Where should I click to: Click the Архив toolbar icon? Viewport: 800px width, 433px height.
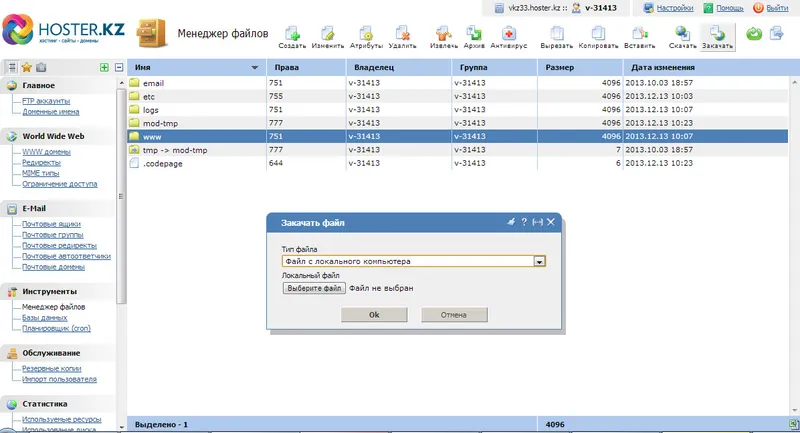(x=474, y=37)
